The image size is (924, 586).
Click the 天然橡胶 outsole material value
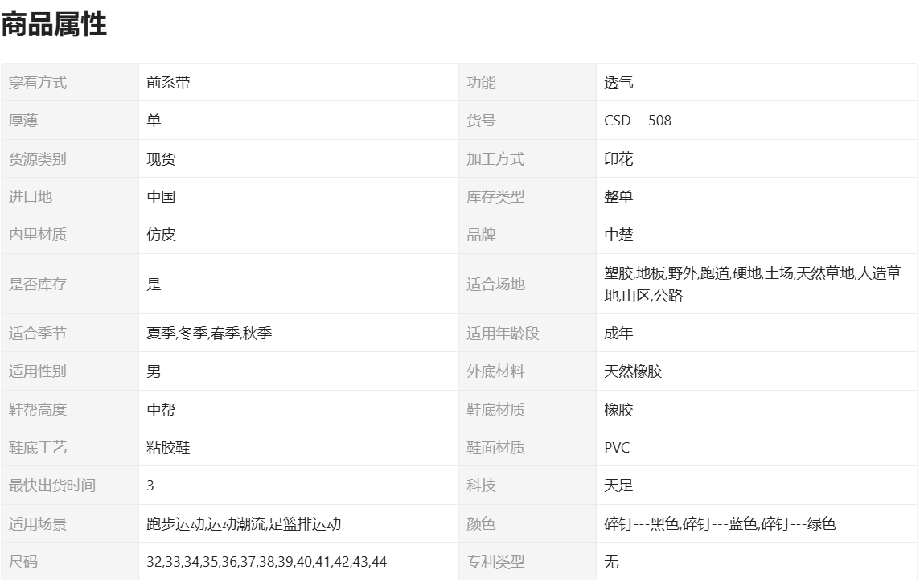click(x=633, y=371)
